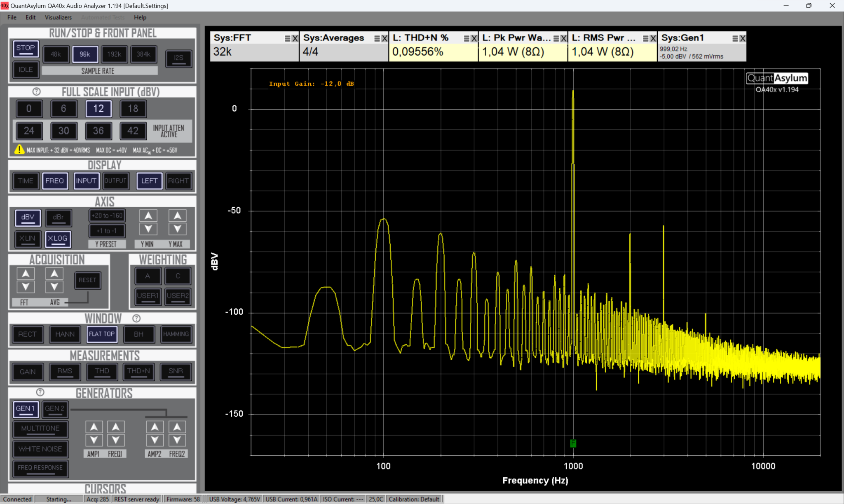
Task: Decrease FREQ2 generator frequency
Action: [177, 440]
